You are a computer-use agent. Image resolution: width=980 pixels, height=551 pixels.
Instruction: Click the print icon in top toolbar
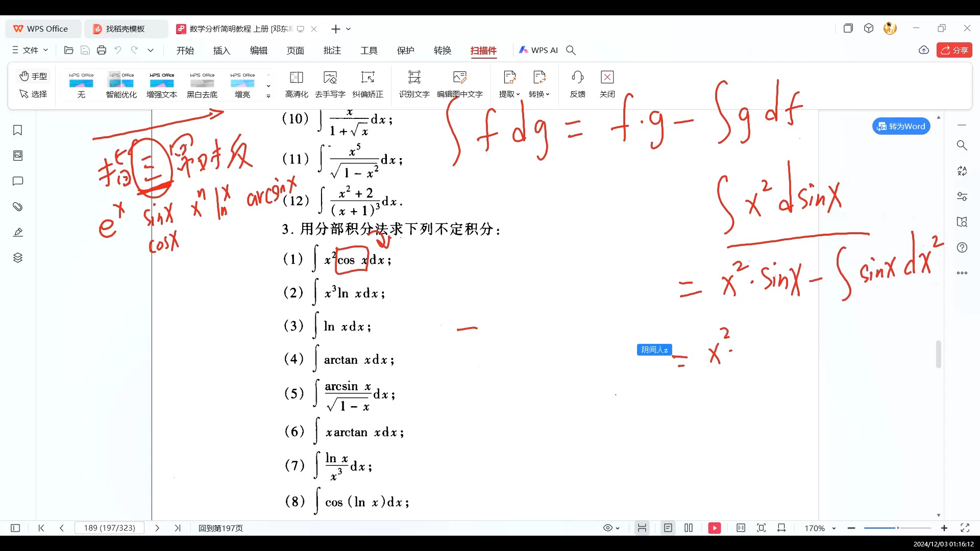[x=102, y=50]
